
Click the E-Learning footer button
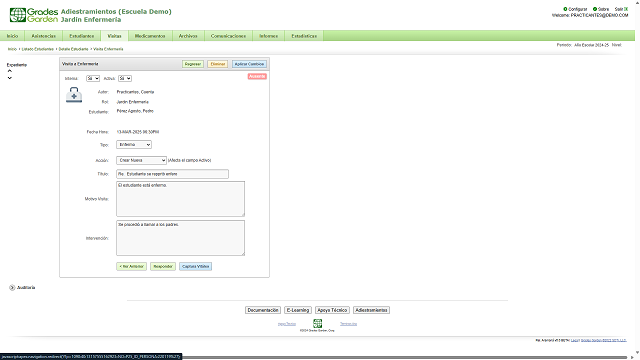click(x=298, y=310)
